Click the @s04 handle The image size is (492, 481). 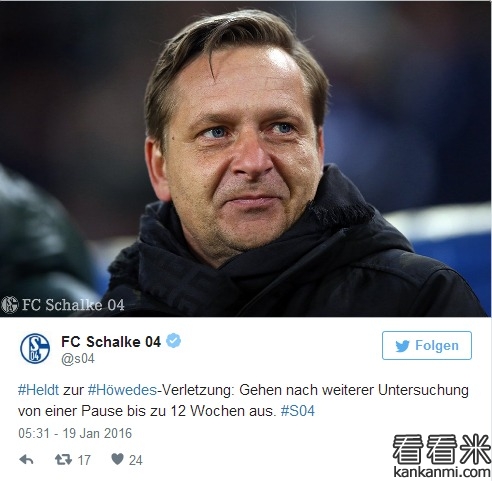click(78, 359)
